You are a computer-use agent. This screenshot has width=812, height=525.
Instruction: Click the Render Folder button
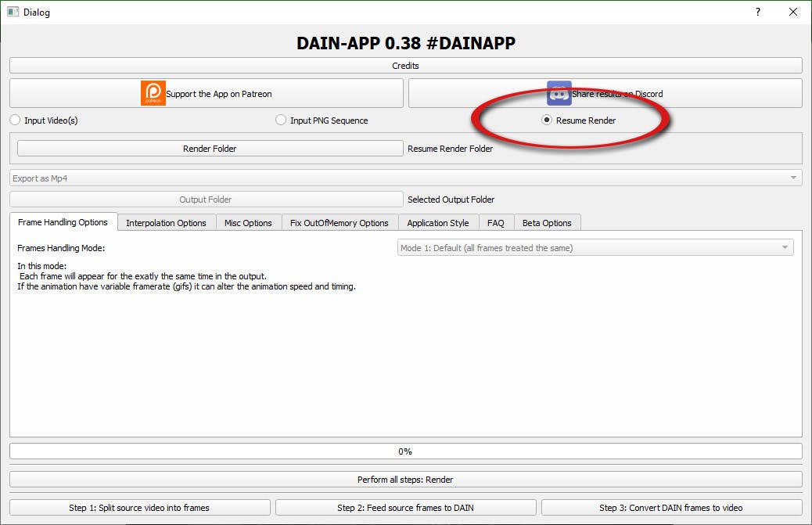[x=210, y=149]
